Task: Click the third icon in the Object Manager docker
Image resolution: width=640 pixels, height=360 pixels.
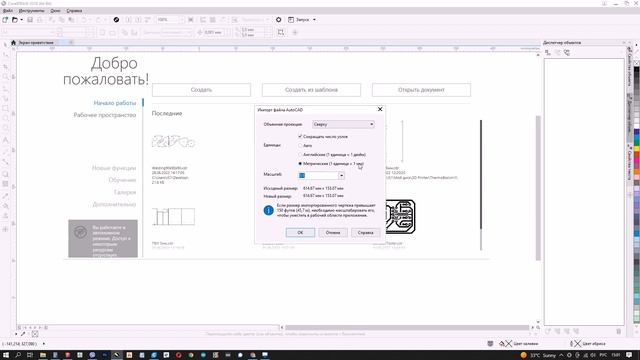Action: point(567,53)
